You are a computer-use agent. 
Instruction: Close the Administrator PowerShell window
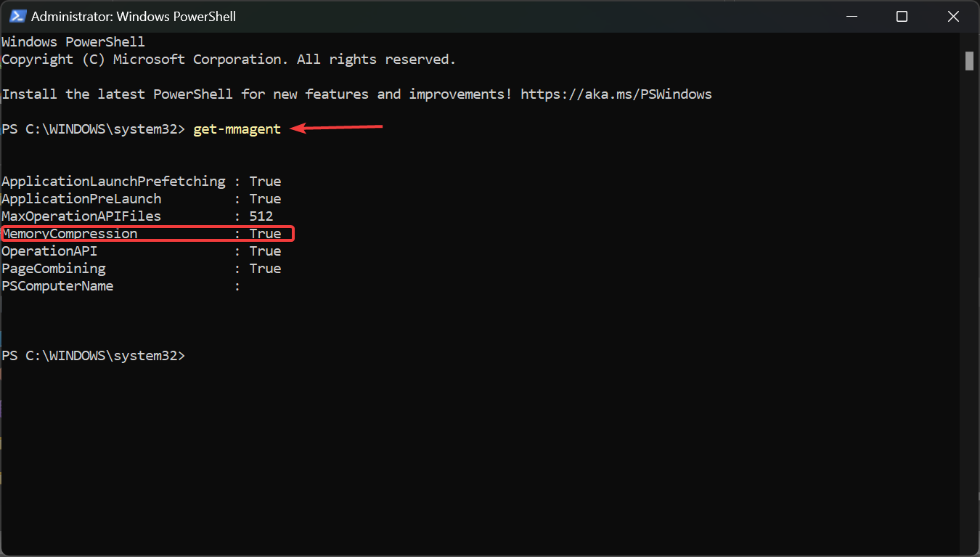point(953,16)
